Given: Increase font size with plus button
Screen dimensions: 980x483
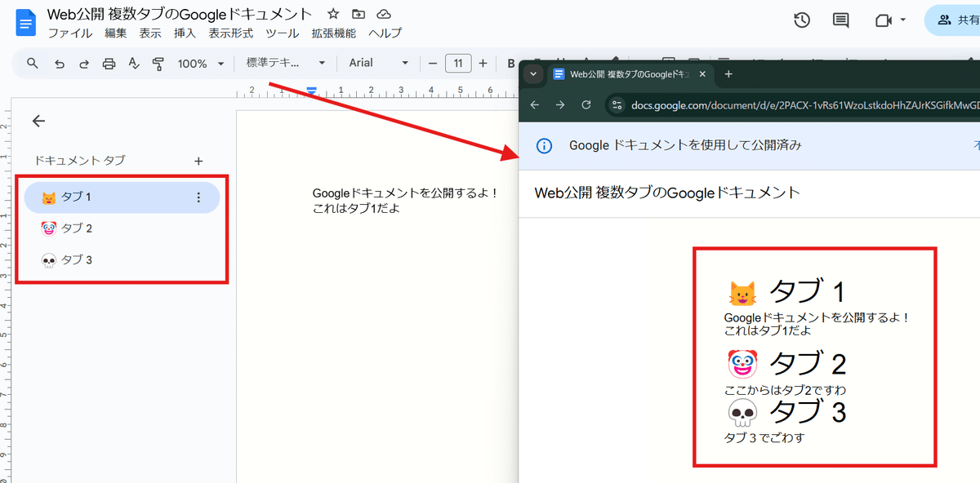Looking at the screenshot, I should click(483, 63).
